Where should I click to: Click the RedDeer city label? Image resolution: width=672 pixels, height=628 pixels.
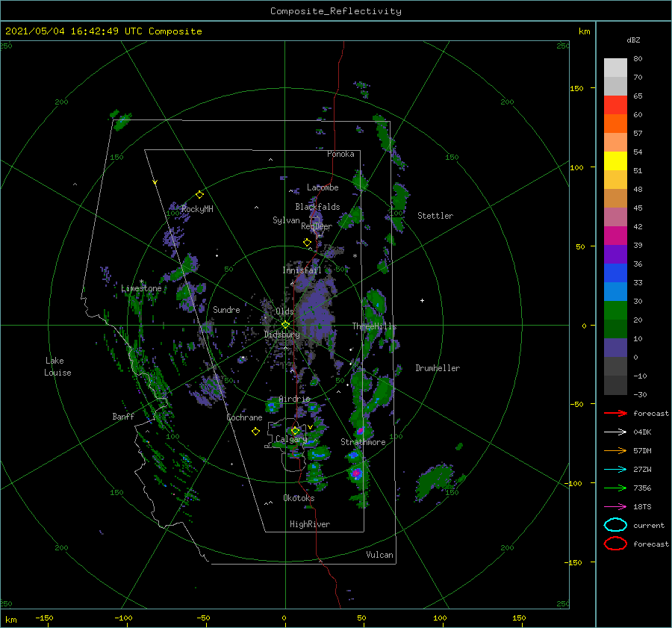[x=317, y=226]
